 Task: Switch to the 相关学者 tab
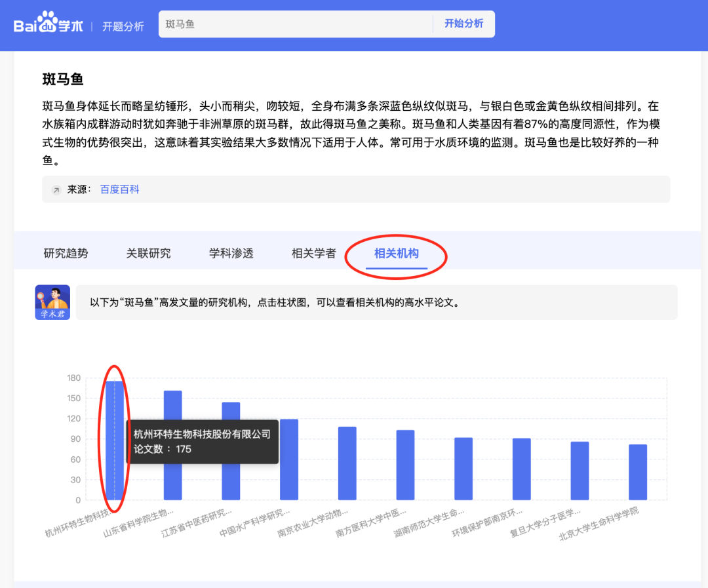pyautogui.click(x=314, y=253)
